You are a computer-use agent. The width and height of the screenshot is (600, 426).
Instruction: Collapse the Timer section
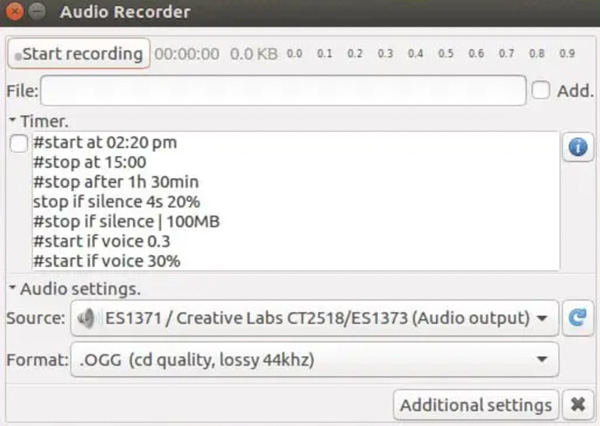point(12,120)
